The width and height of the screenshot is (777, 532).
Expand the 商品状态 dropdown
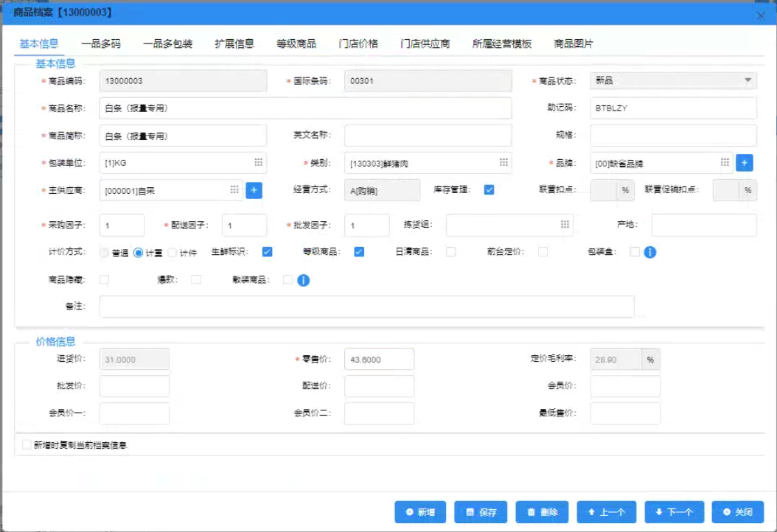click(748, 80)
